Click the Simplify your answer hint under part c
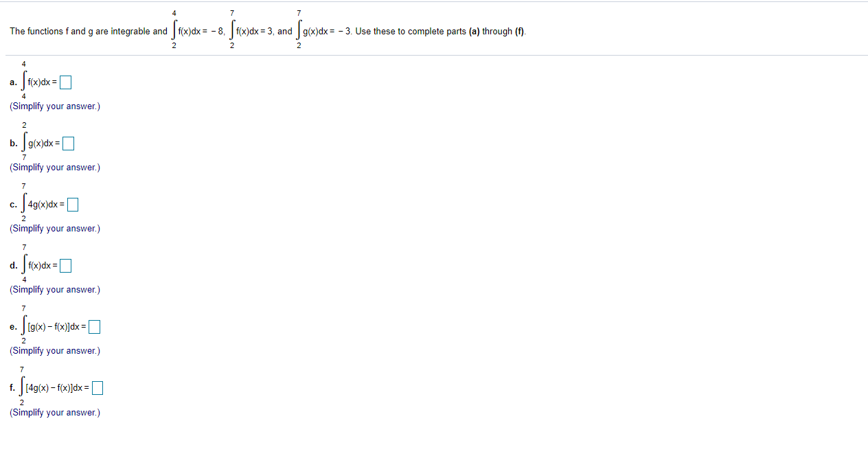This screenshot has height=467, width=868. pyautogui.click(x=54, y=228)
